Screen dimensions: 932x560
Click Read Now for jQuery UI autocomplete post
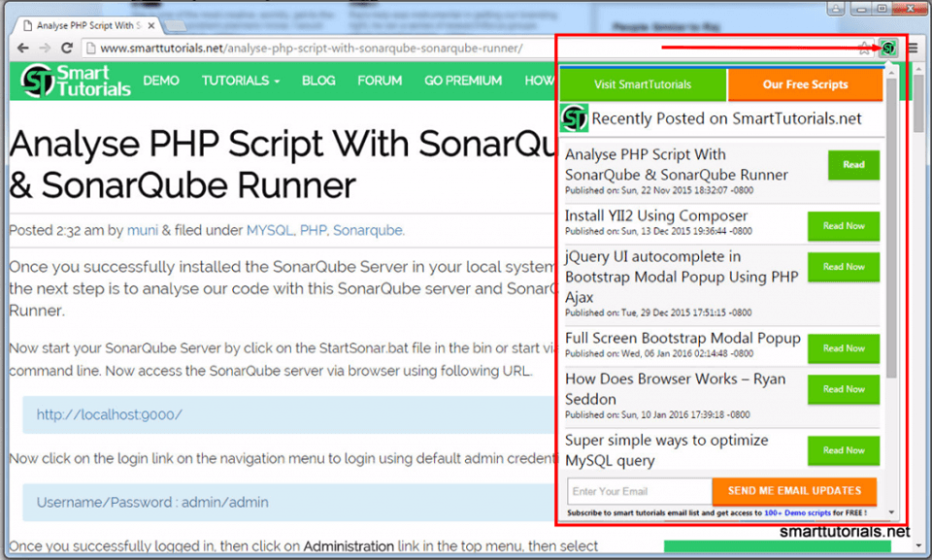(x=844, y=267)
